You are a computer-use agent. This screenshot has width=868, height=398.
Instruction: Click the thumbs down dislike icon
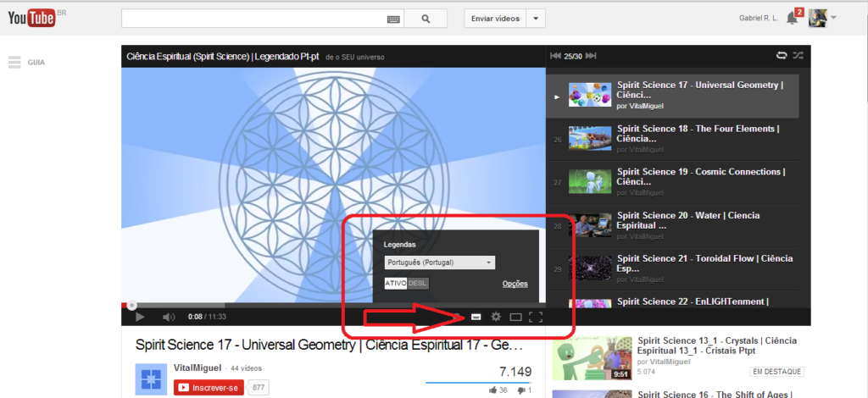[x=521, y=390]
